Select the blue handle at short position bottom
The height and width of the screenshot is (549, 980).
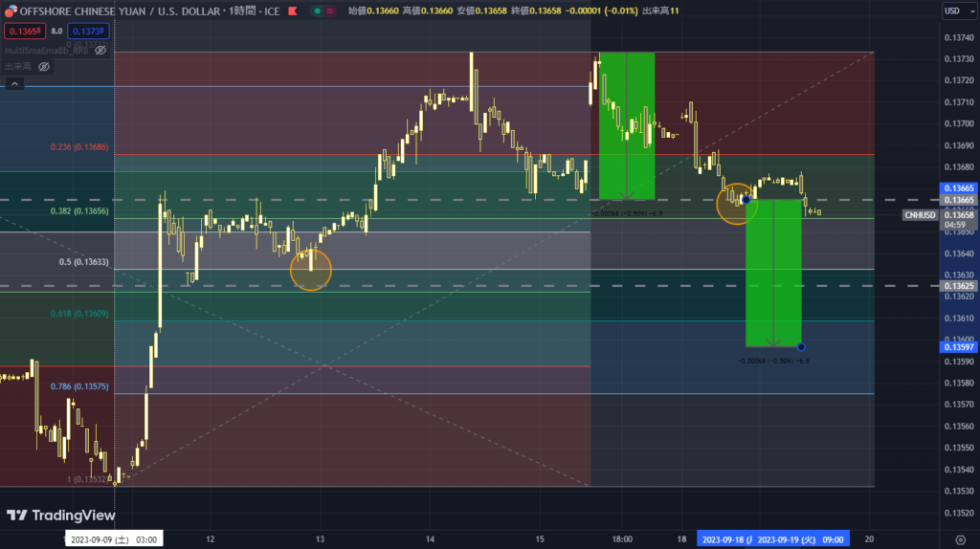click(x=801, y=346)
